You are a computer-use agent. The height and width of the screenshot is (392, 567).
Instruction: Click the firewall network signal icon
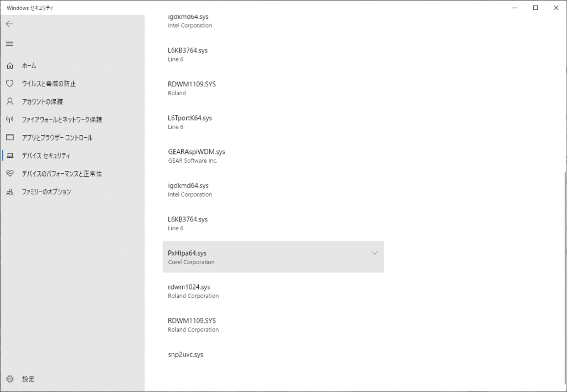pyautogui.click(x=9, y=120)
